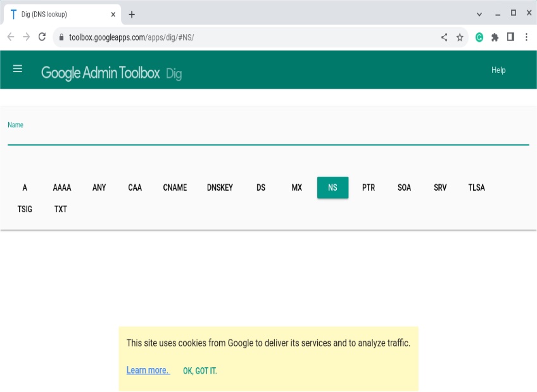Toggle the browser side panel
This screenshot has width=537, height=392.
(x=510, y=37)
